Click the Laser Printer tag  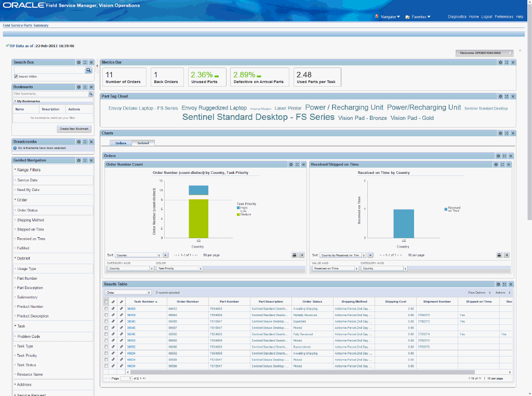(x=288, y=108)
